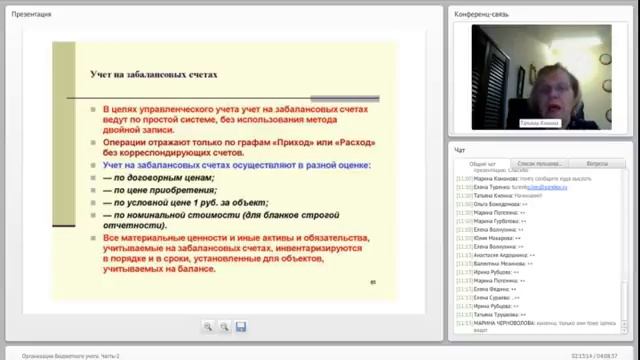Click the slide title Учет на забалансовых счетах

pyautogui.click(x=153, y=75)
